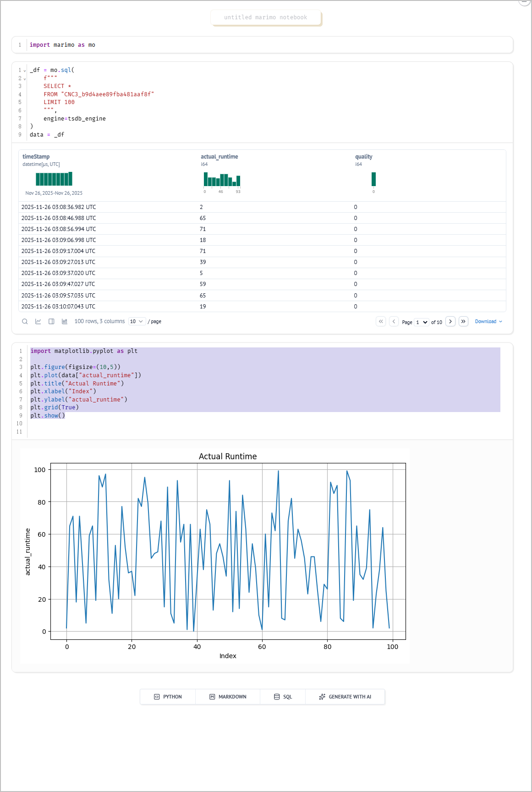Click the table search magnifier icon
Image resolution: width=532 pixels, height=792 pixels.
pos(25,321)
